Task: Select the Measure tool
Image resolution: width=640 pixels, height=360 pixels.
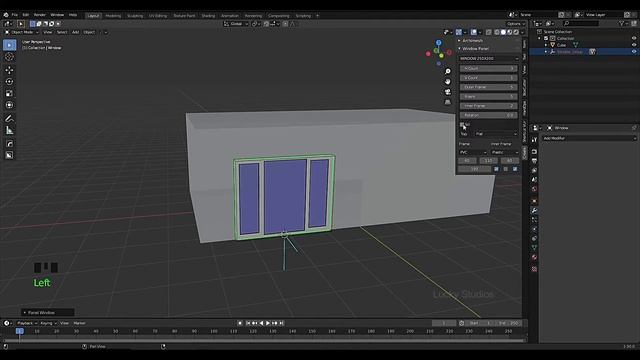Action: point(9,131)
